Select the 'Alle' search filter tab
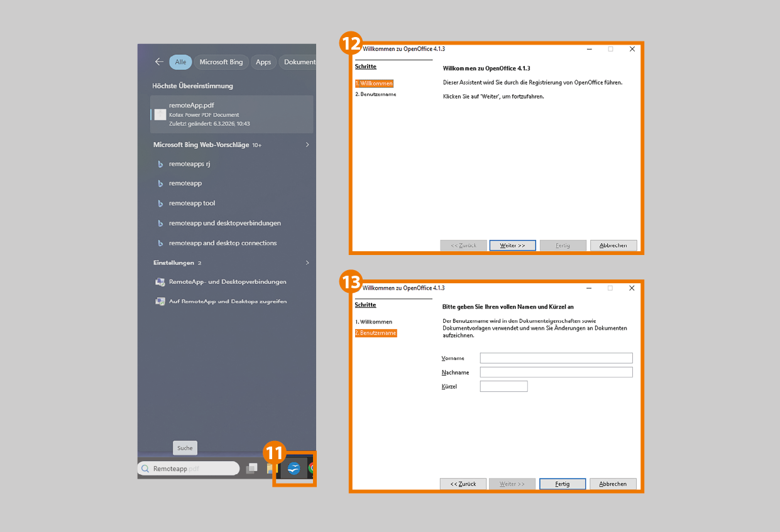This screenshot has height=532, width=780. tap(180, 62)
